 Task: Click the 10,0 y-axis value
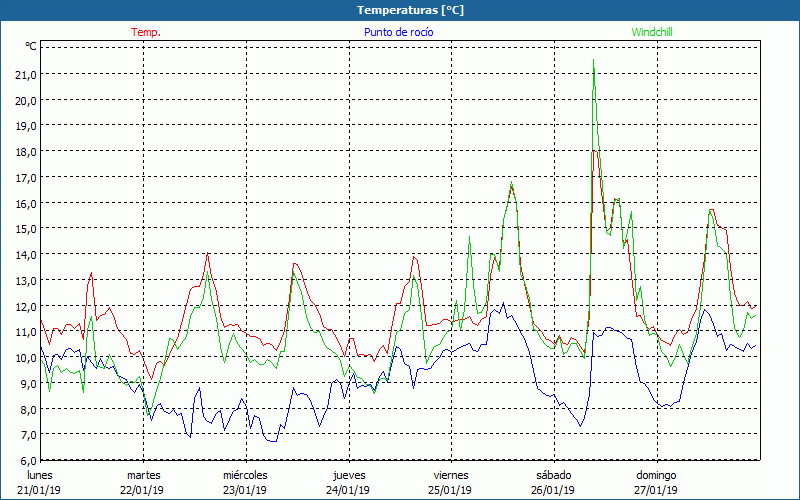(x=26, y=358)
